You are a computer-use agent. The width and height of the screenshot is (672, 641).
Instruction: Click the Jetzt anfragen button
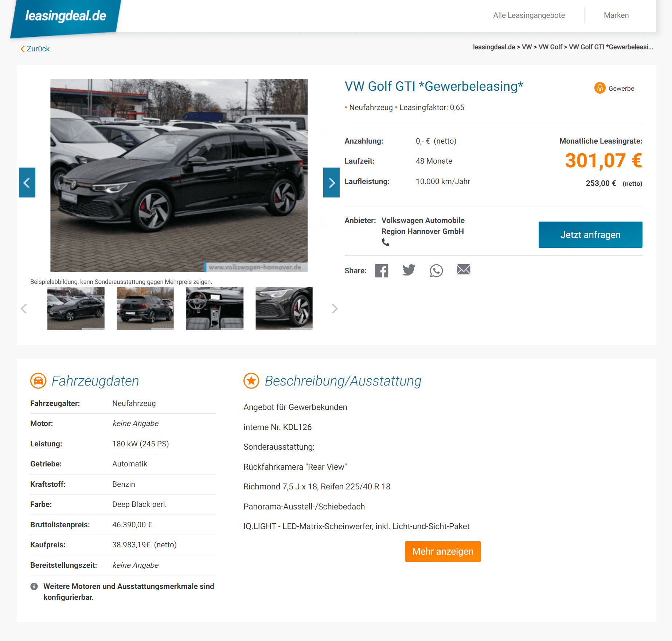point(590,235)
